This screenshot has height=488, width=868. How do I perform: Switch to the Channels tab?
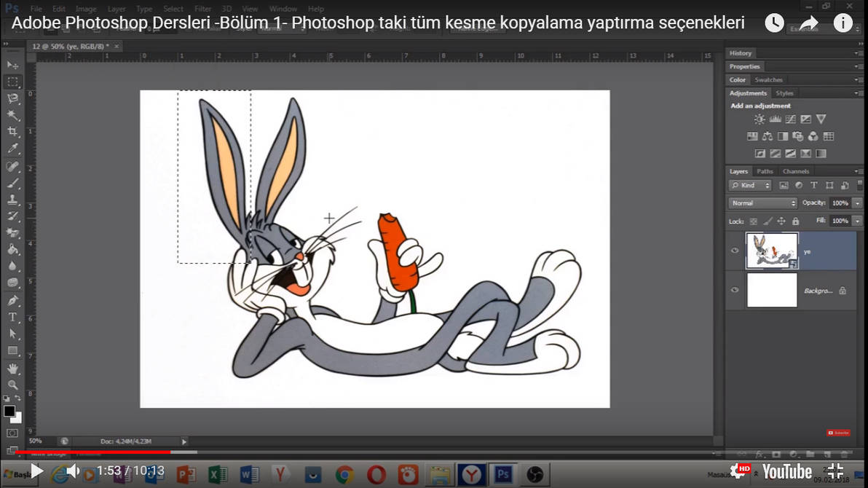796,171
